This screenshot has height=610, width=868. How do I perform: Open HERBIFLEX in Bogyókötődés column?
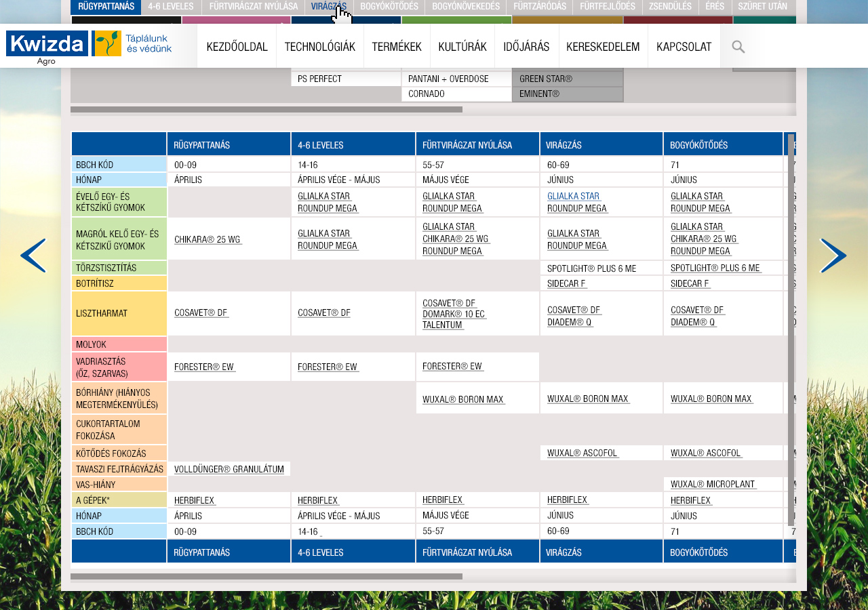coord(691,500)
